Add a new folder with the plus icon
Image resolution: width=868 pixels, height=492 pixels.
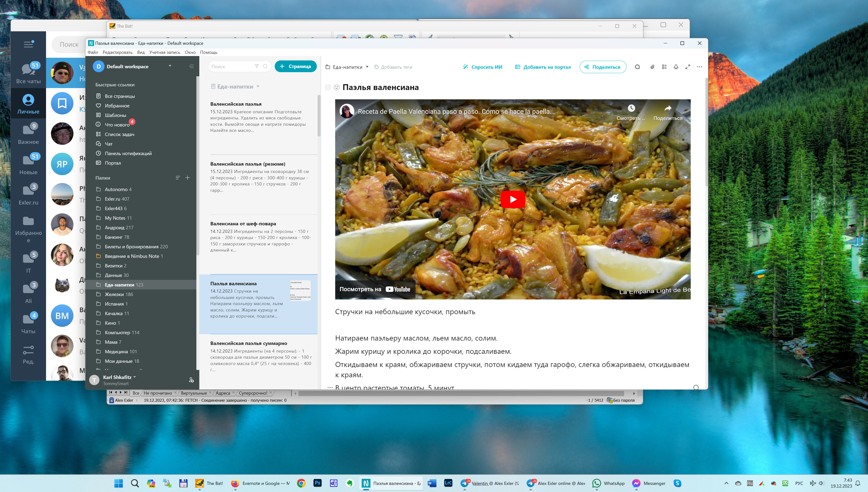click(188, 178)
